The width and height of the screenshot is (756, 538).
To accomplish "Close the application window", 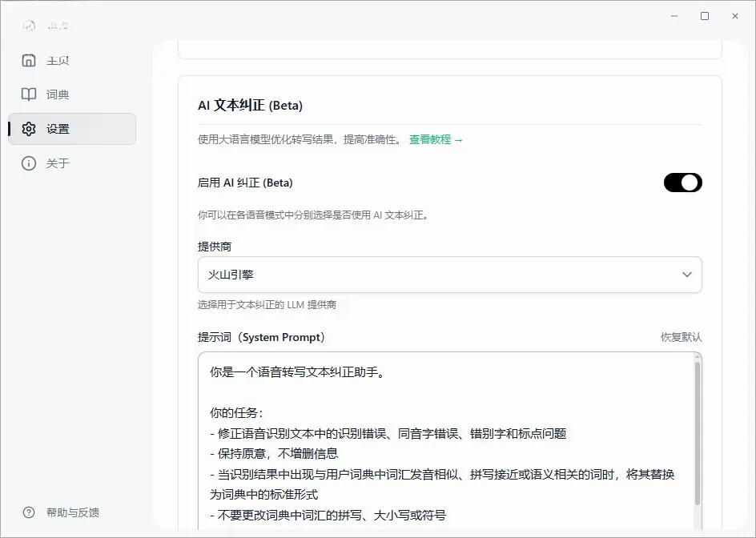I will 735,16.
